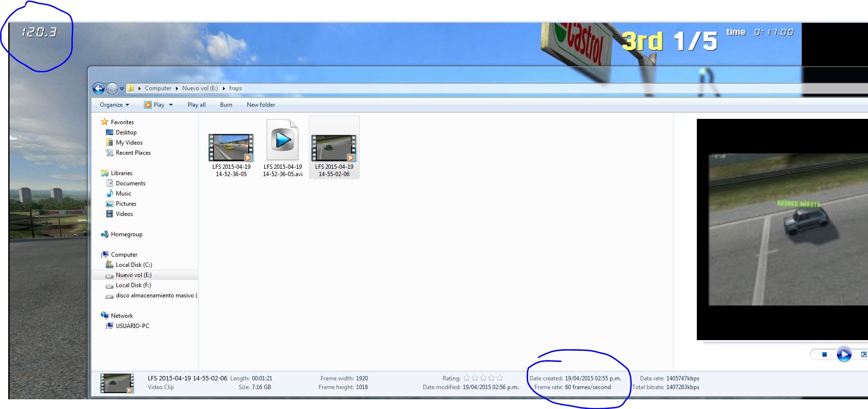The height and width of the screenshot is (409, 868).
Task: Create a New folder from the toolbar
Action: pyautogui.click(x=261, y=105)
